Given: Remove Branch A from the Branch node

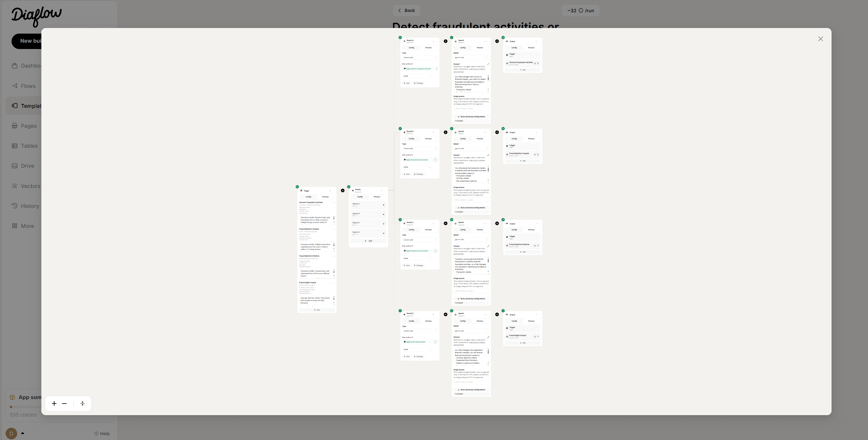Looking at the screenshot, I should pos(383,205).
